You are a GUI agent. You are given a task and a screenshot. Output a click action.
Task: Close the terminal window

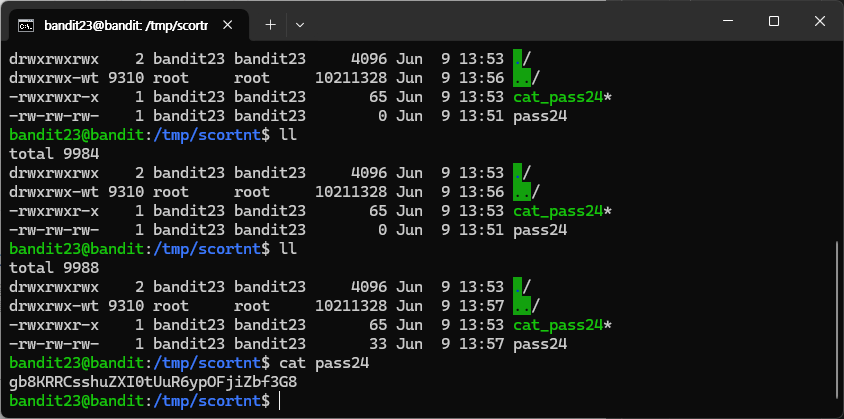[x=820, y=21]
